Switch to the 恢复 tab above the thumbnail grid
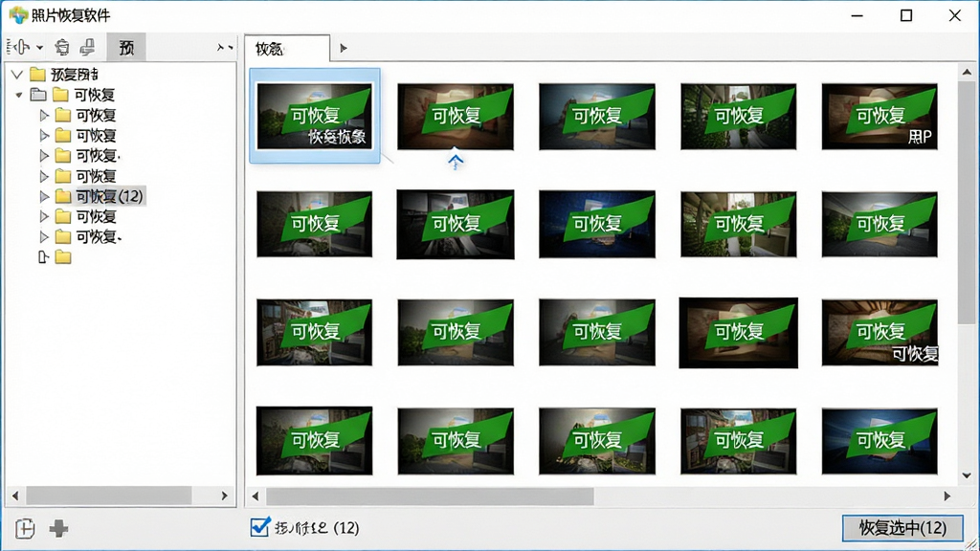The image size is (980, 551). (x=286, y=48)
